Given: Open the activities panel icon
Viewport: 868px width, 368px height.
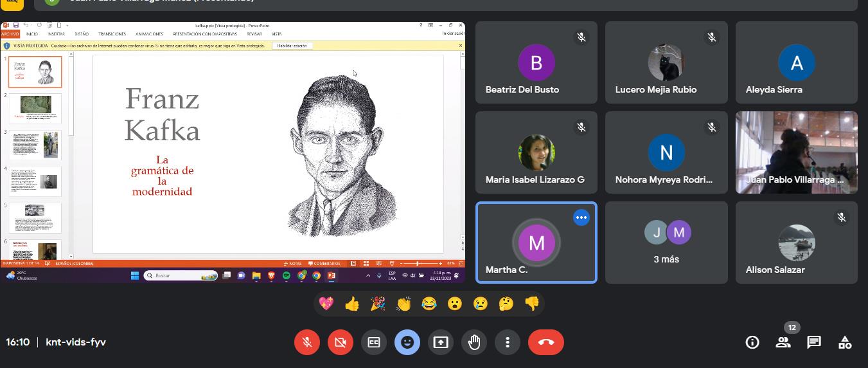Looking at the screenshot, I should coord(845,342).
